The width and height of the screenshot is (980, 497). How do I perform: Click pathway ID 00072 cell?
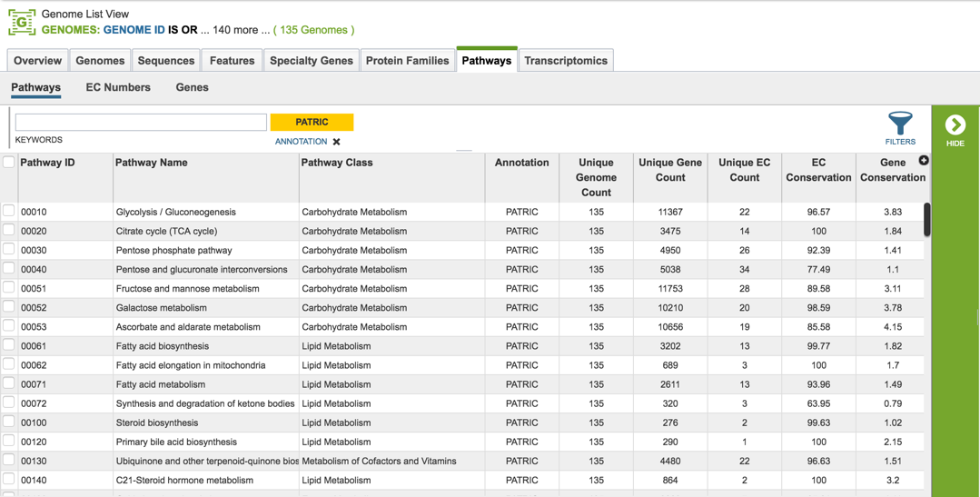(34, 403)
